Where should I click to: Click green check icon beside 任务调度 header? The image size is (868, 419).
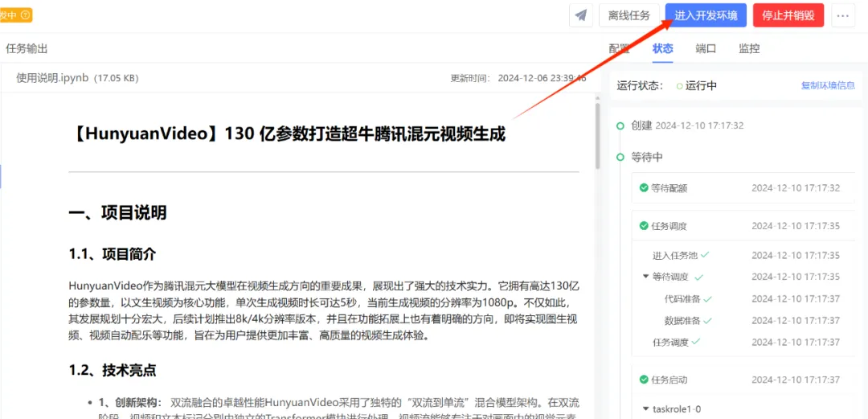pos(644,225)
